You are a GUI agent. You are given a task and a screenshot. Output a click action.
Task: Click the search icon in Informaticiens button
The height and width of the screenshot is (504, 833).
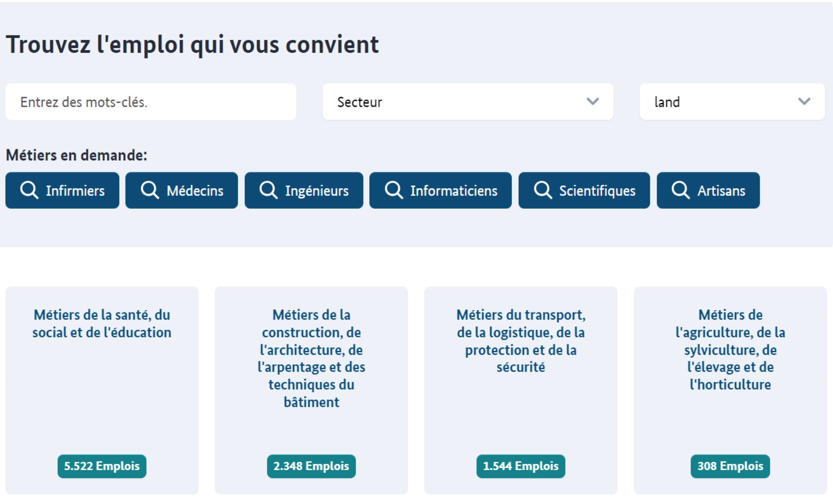tap(393, 190)
